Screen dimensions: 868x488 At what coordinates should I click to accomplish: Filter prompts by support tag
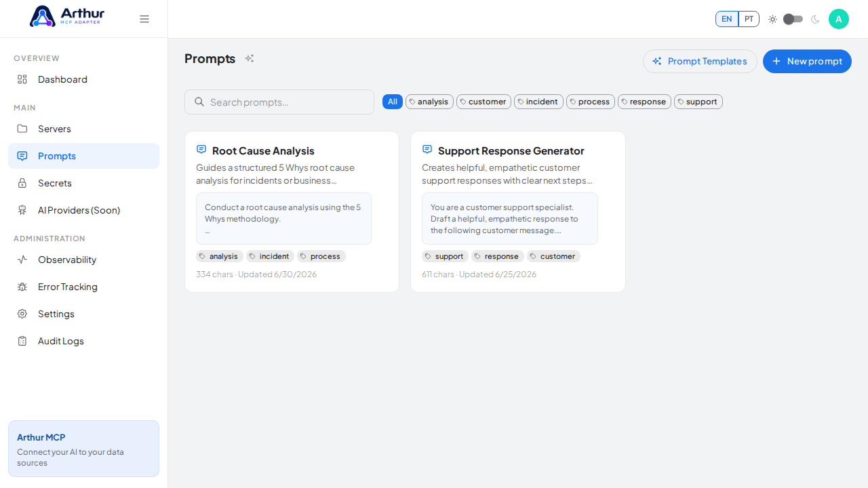point(698,102)
